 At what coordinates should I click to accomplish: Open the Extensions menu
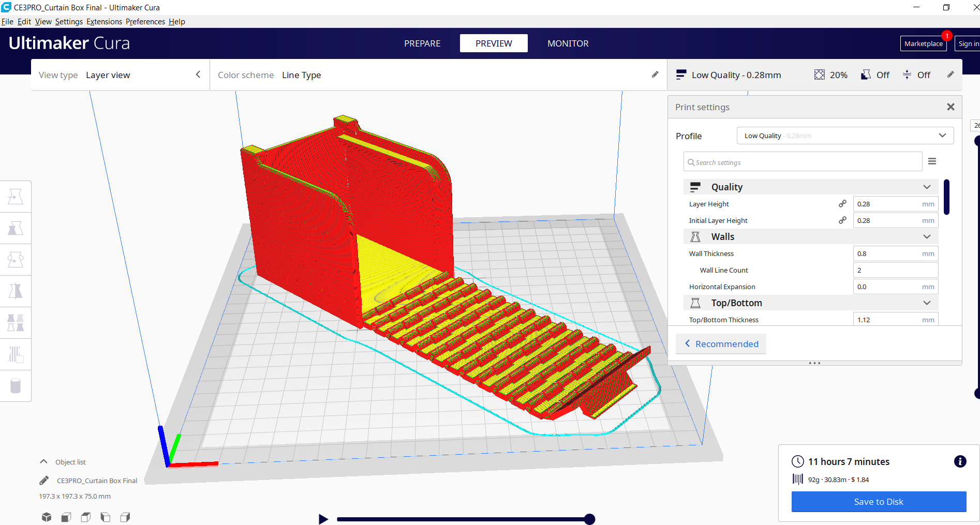pyautogui.click(x=104, y=22)
